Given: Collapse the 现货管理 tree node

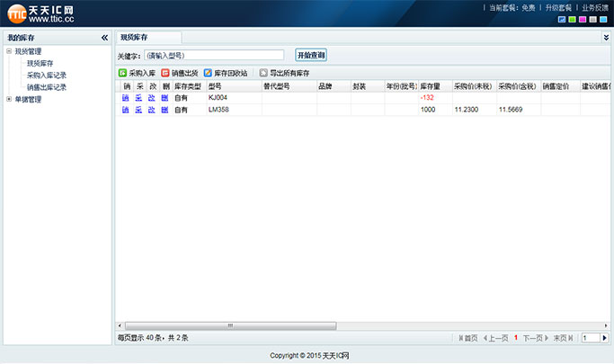Looking at the screenshot, I should click(x=9, y=51).
